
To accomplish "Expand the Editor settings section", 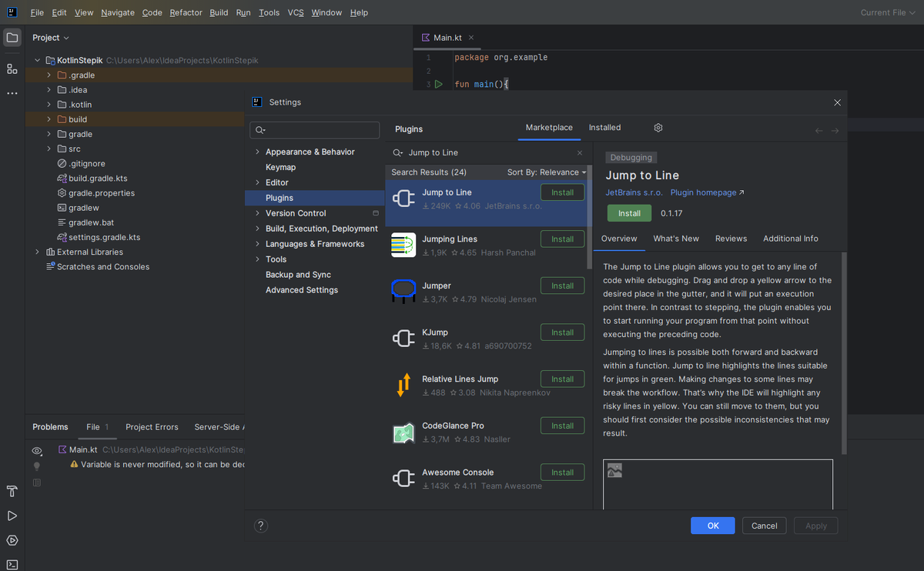I will click(x=257, y=182).
